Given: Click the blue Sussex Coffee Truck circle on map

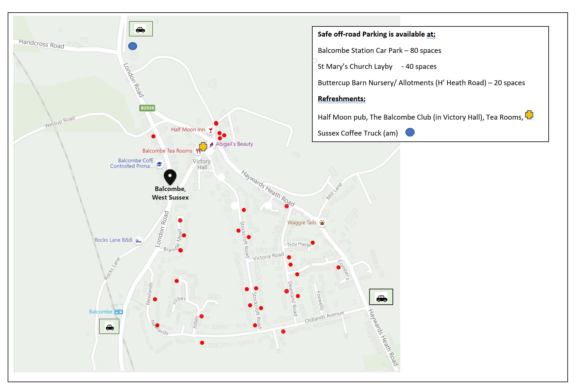Looking at the screenshot, I should click(132, 46).
